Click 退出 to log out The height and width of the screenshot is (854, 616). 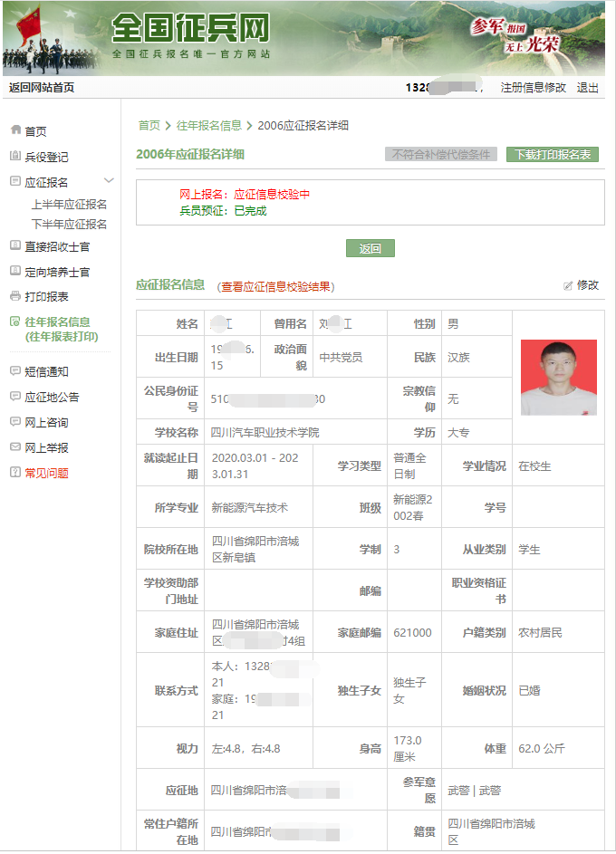coord(588,88)
